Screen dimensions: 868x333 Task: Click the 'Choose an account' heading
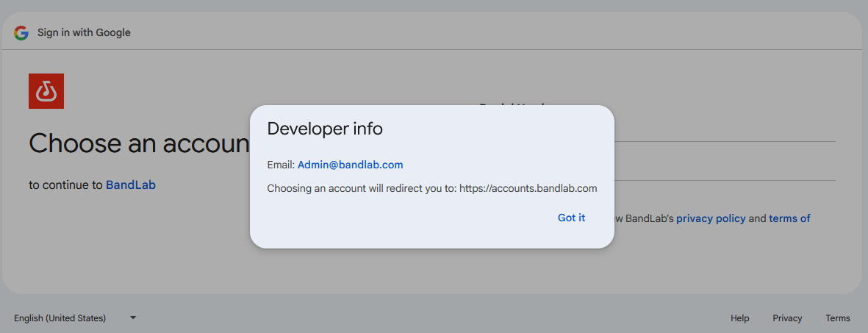[x=139, y=143]
